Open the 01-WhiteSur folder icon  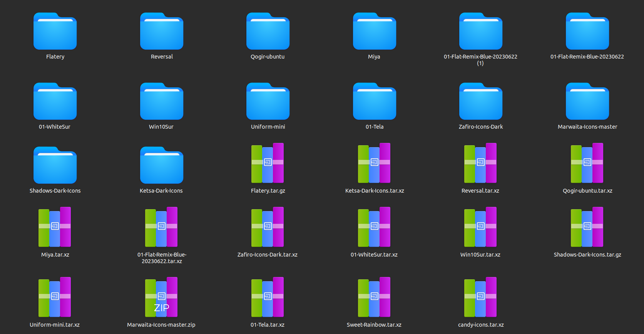55,101
